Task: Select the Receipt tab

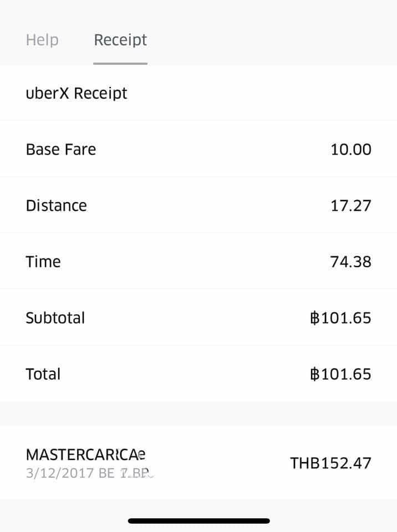Action: pyautogui.click(x=120, y=40)
